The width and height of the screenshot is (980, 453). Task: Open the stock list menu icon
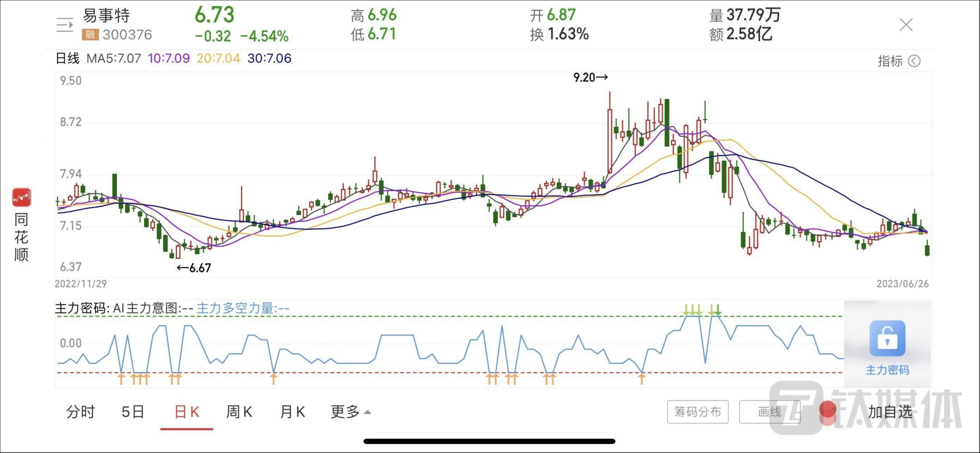tap(65, 25)
